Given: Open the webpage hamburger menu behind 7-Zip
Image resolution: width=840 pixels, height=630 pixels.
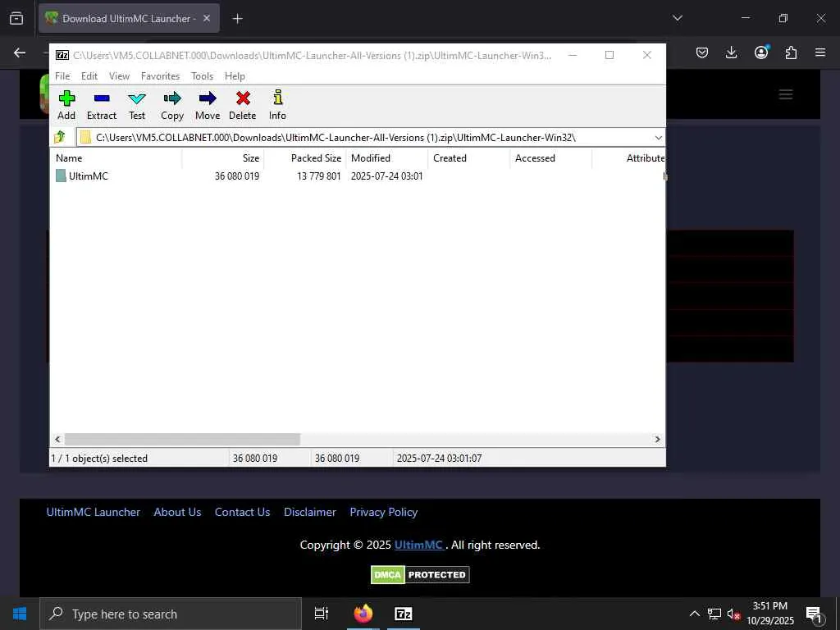Looking at the screenshot, I should point(786,95).
